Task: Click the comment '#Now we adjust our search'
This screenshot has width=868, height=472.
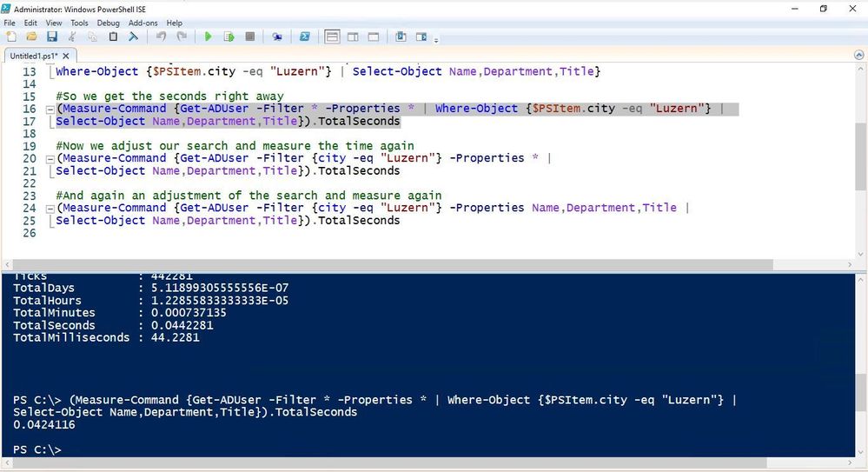Action: click(x=235, y=146)
